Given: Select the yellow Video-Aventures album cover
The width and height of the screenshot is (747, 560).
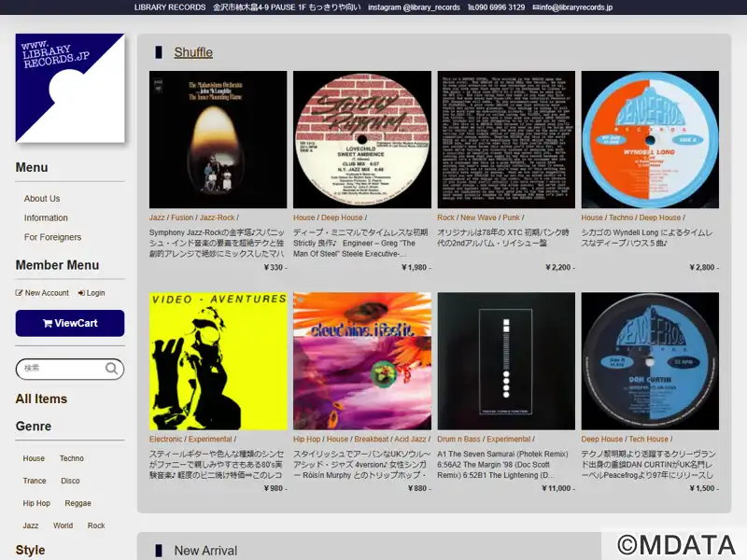Looking at the screenshot, I should (x=218, y=361).
